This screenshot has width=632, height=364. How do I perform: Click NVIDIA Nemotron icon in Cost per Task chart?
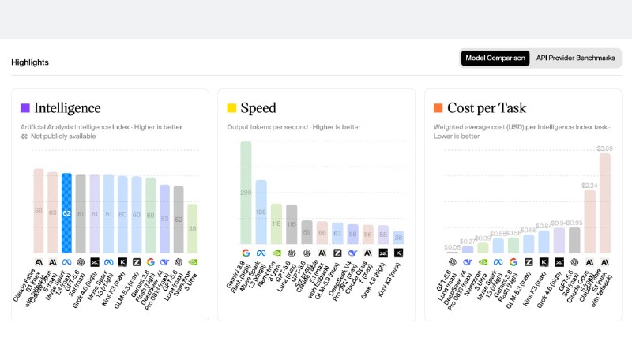[483, 262]
